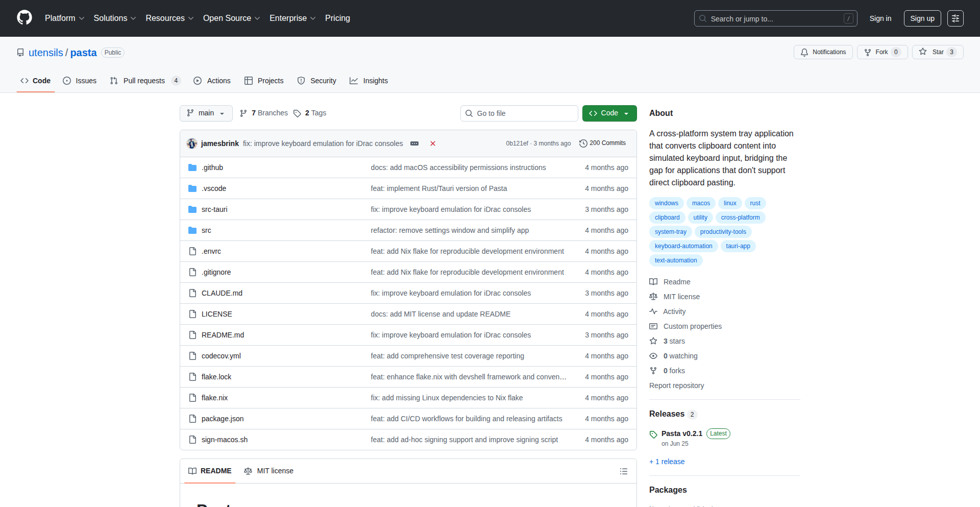Switch to the Pull requests tab
Image resolution: width=980 pixels, height=507 pixels.
coord(144,81)
